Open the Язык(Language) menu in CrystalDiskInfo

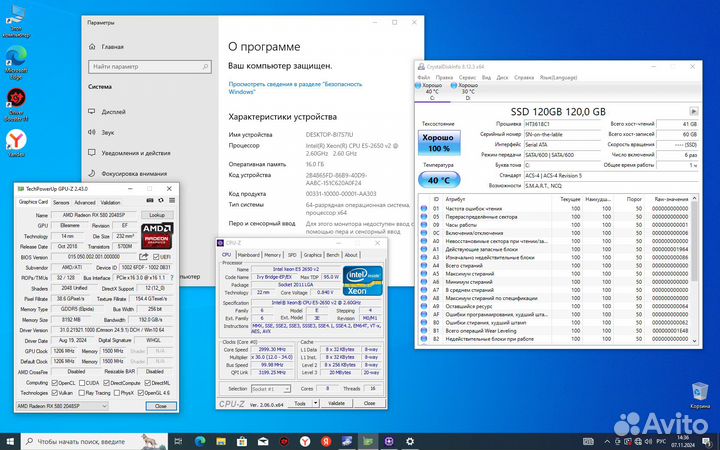pos(558,78)
